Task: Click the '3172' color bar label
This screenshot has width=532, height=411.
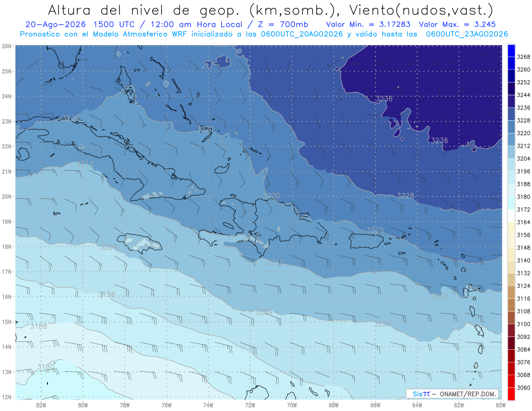Action: coord(524,209)
